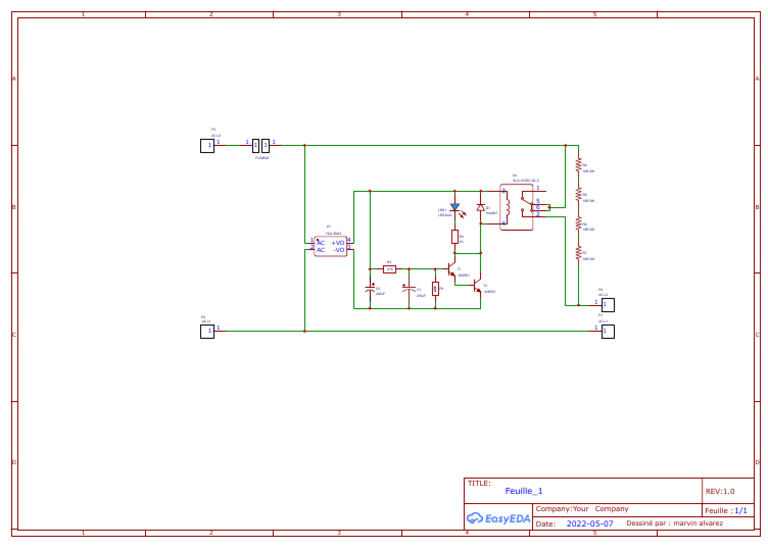Select the Company:Your Company field
This screenshot has height=549, width=768.
(x=582, y=509)
